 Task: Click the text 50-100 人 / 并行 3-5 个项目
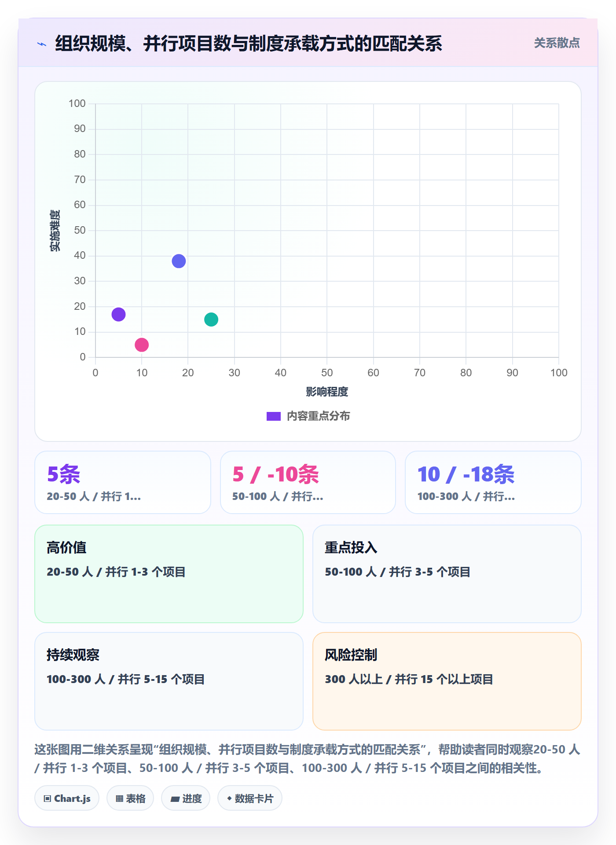(398, 572)
